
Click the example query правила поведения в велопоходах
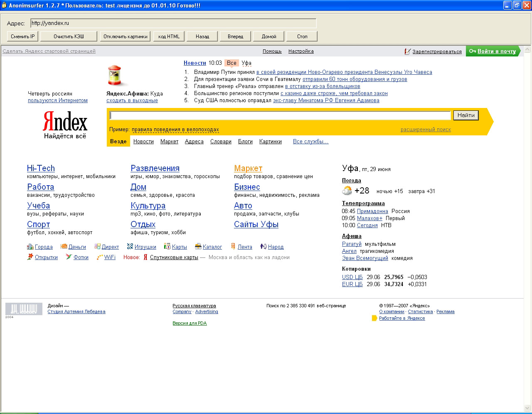click(x=175, y=130)
